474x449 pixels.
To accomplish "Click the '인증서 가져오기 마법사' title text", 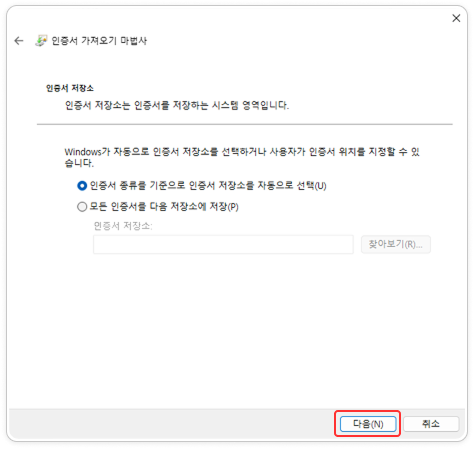I will [99, 41].
